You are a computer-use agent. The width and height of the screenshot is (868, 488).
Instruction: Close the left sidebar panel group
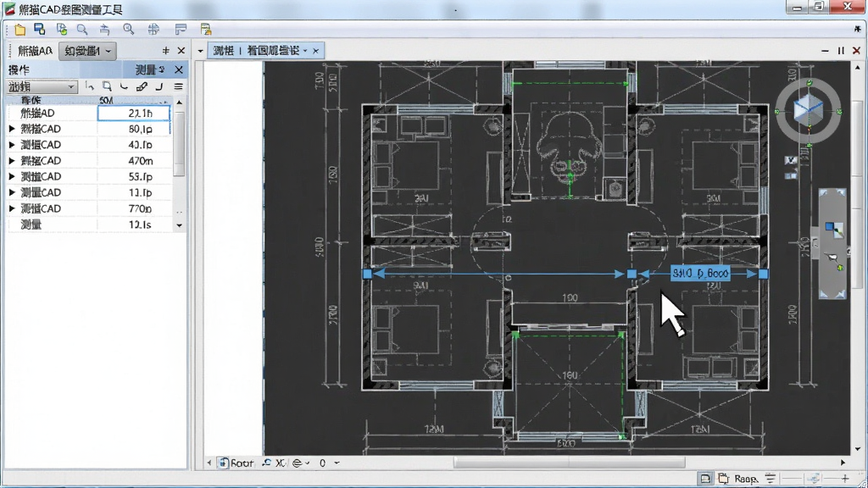tap(181, 51)
